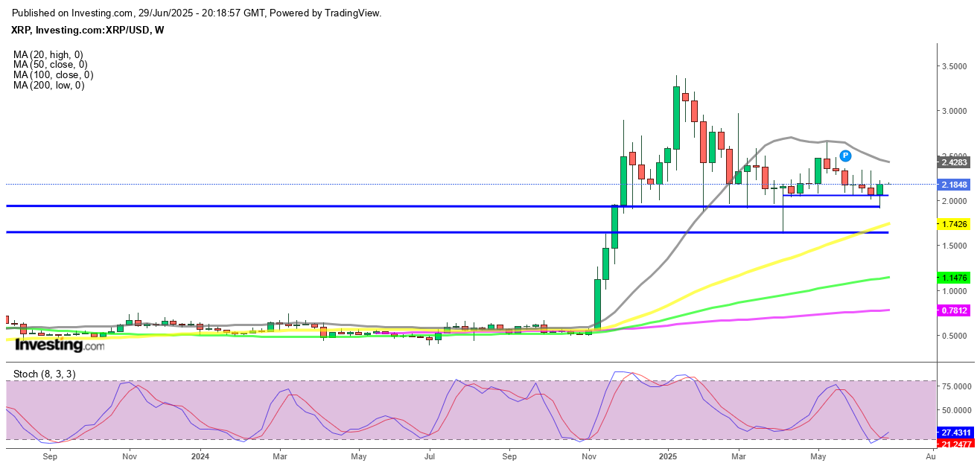Click the yellow 1.7426 price tag

click(x=956, y=223)
